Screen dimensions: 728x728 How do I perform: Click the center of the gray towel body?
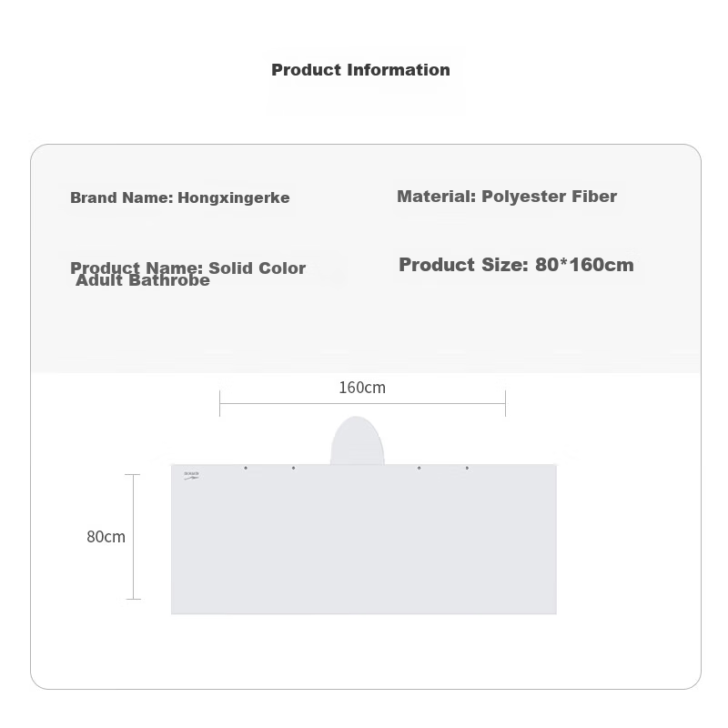point(364,539)
